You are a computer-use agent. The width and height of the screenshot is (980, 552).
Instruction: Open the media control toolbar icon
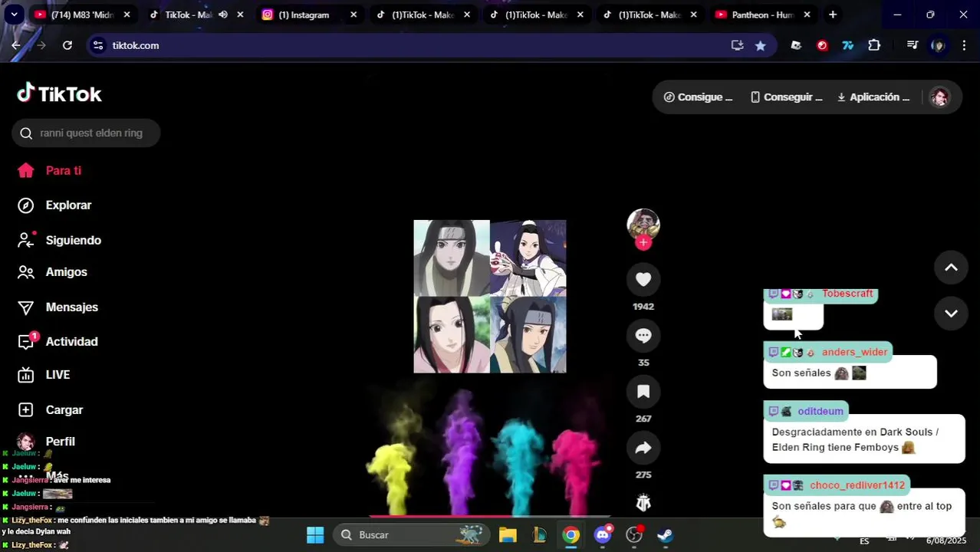(x=912, y=45)
